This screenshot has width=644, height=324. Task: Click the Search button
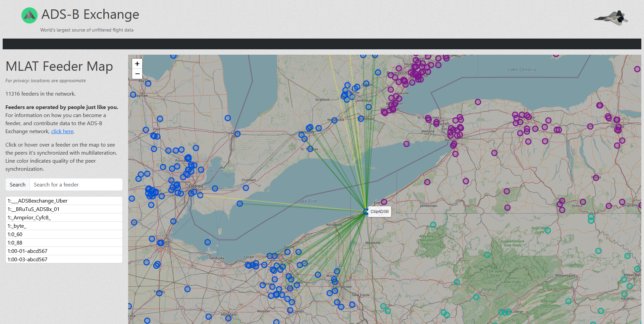pyautogui.click(x=17, y=185)
